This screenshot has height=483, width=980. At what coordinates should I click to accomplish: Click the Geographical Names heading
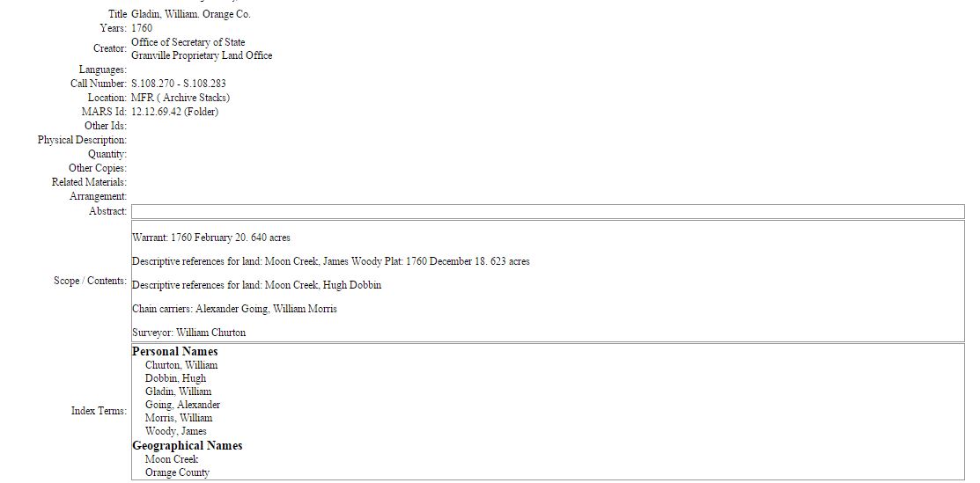(x=187, y=446)
